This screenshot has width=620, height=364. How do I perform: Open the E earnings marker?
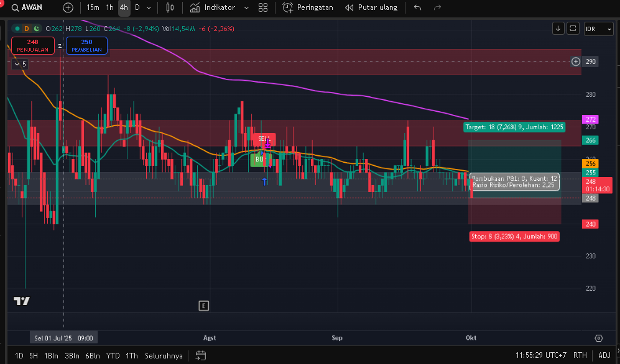click(203, 306)
